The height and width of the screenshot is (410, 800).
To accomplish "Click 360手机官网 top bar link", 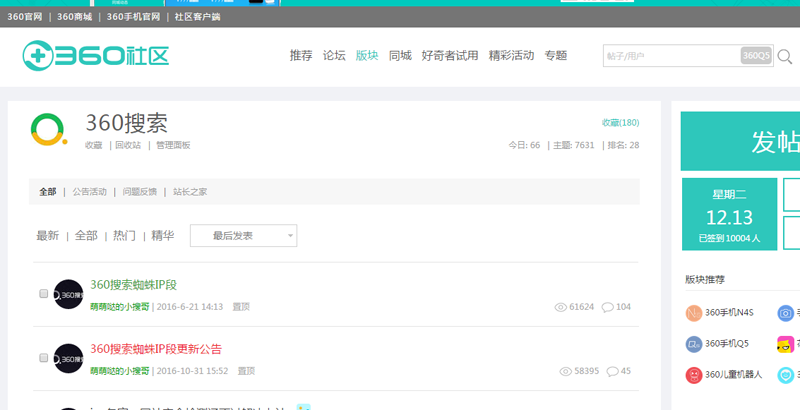I will (x=133, y=17).
